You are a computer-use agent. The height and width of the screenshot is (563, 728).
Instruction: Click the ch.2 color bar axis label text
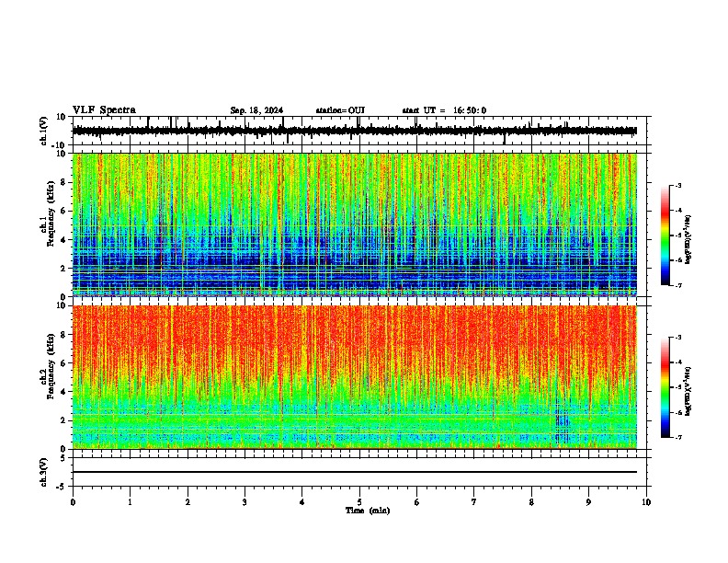coord(688,391)
